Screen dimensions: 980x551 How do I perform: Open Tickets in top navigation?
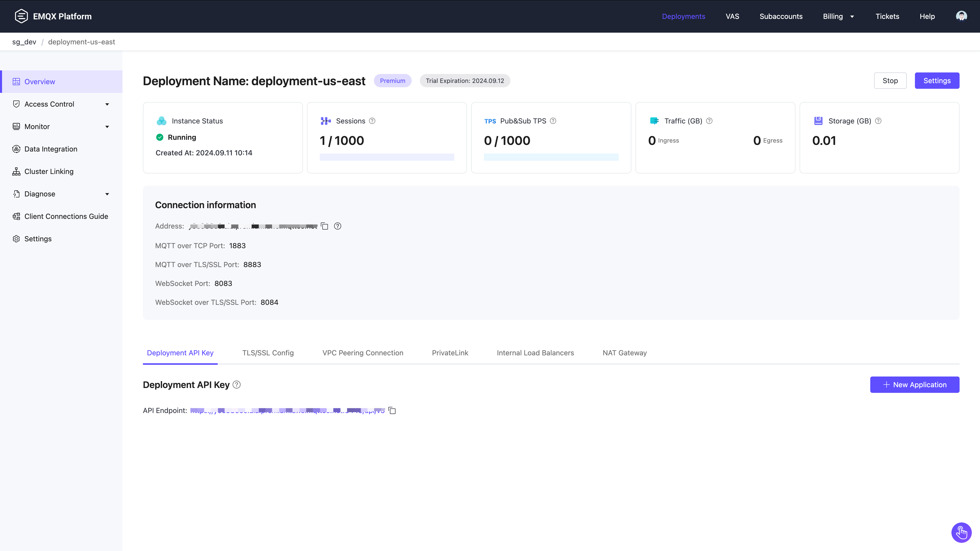click(887, 16)
